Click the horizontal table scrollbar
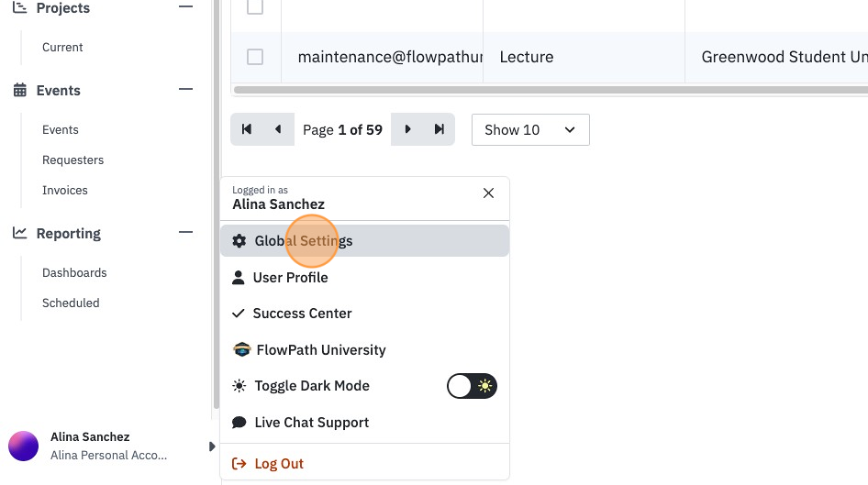The width and height of the screenshot is (868, 485). [551, 90]
